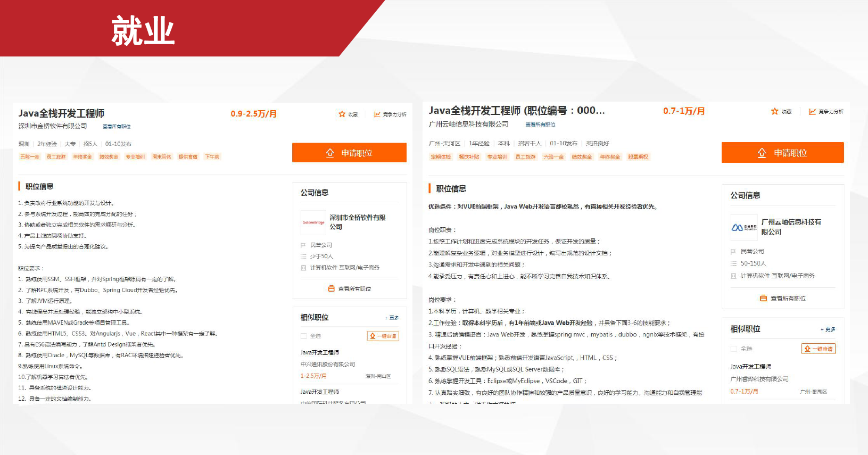This screenshot has height=455, width=868.
Task: Click the industry icon beside 计算机软件 in 云岫信息 panel
Action: click(733, 276)
